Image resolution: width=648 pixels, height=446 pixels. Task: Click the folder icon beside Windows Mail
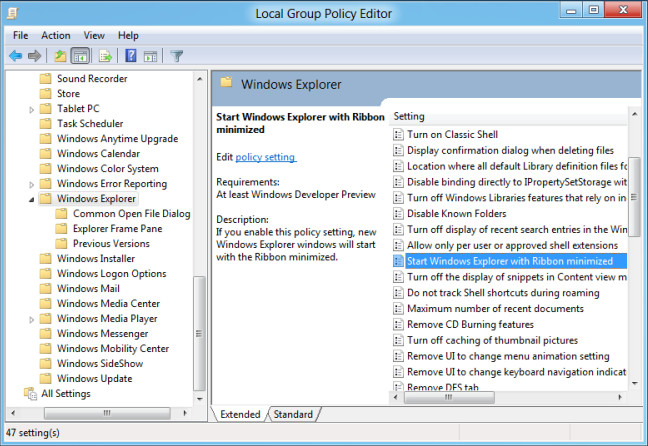(x=45, y=289)
